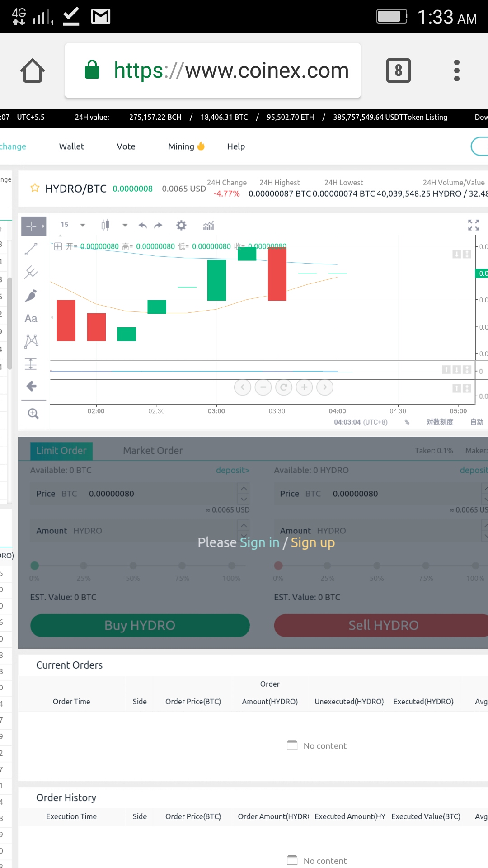Select the crosshair cursor tool
This screenshot has width=488, height=868.
point(31,226)
